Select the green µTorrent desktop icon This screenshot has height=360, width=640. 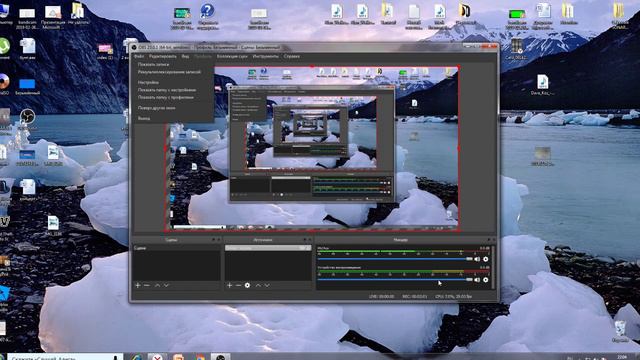pyautogui.click(x=4, y=48)
